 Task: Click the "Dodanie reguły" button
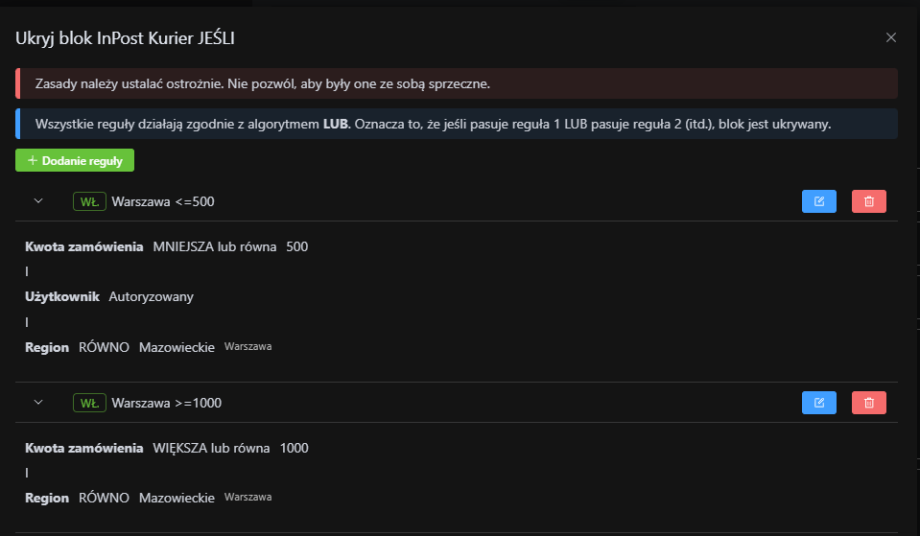75,160
